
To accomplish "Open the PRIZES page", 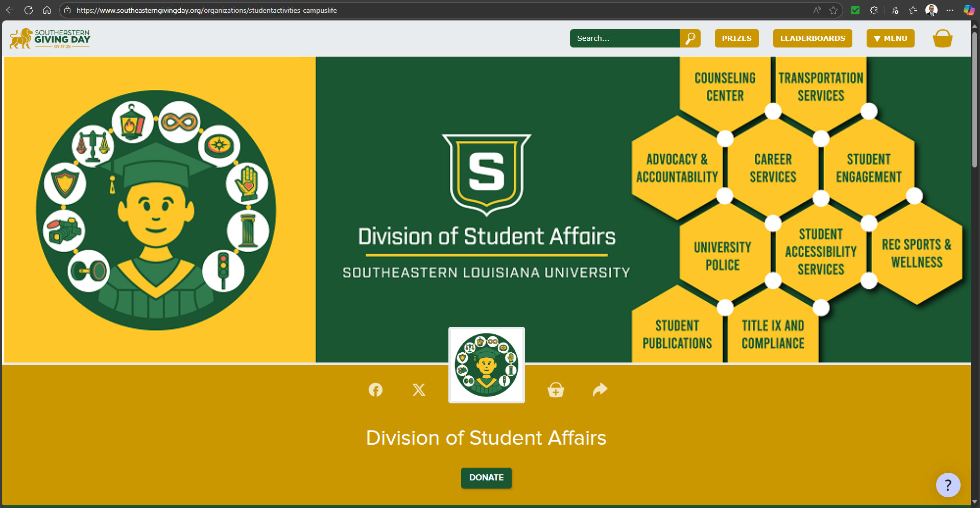I will coord(736,38).
